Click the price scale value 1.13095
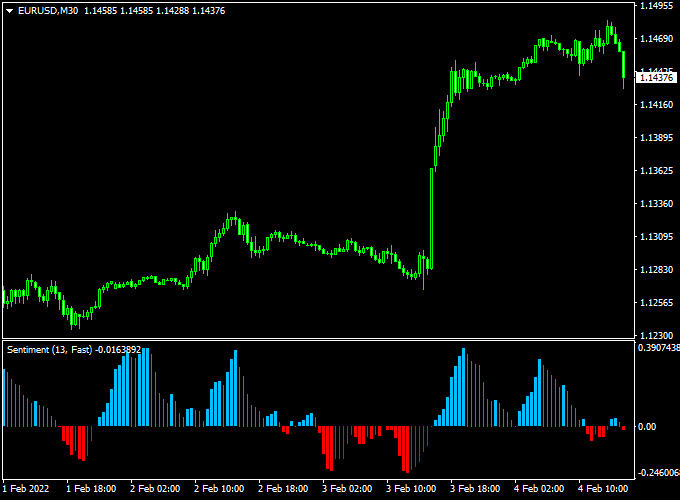This screenshot has width=680, height=500. [x=657, y=236]
